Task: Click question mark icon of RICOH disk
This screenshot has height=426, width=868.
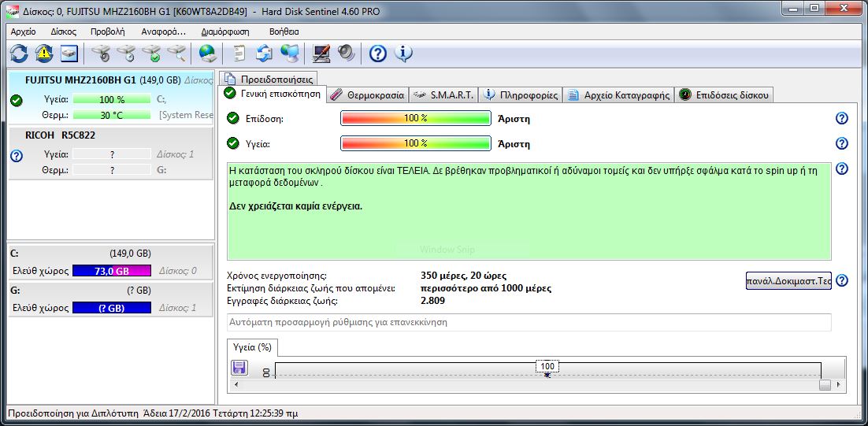Action: pyautogui.click(x=17, y=156)
